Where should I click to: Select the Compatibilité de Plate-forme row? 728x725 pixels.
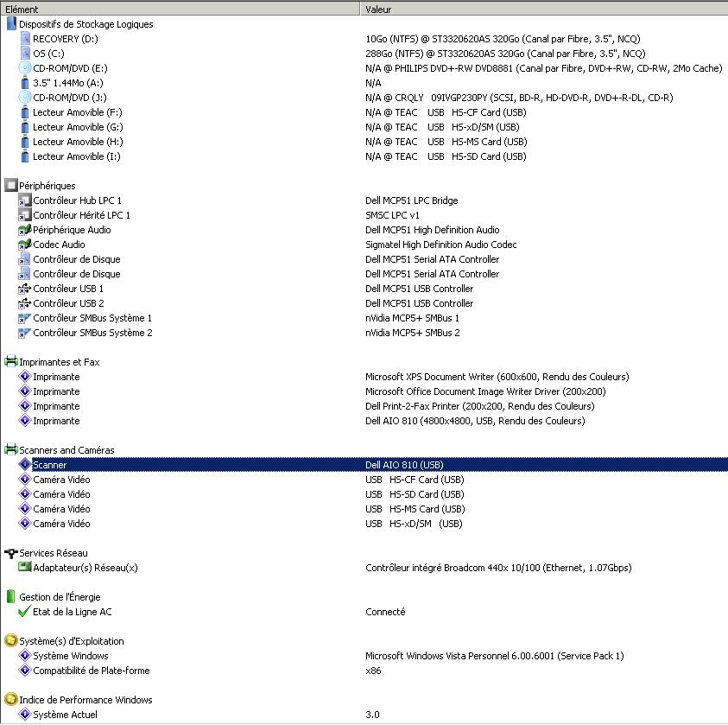pyautogui.click(x=364, y=671)
